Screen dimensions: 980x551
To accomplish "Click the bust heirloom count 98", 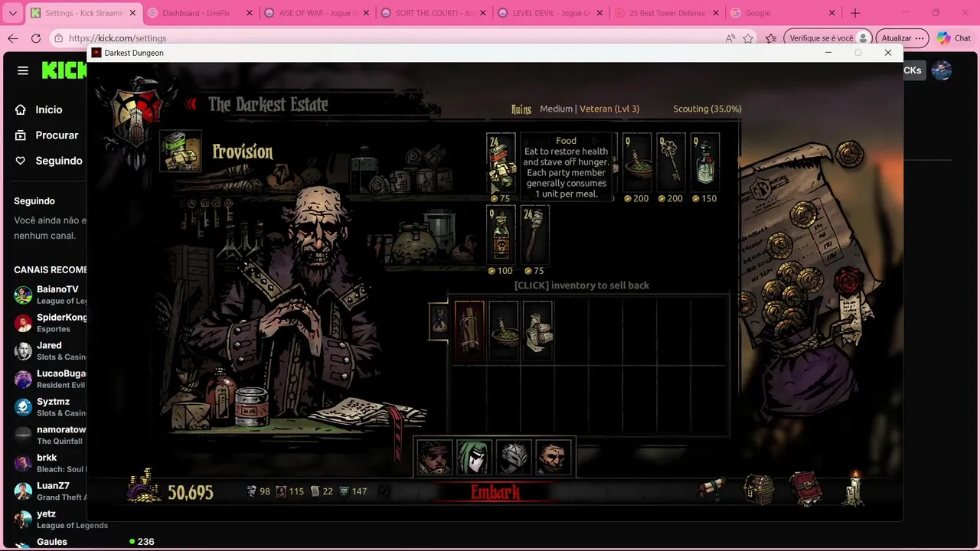I will (x=259, y=491).
